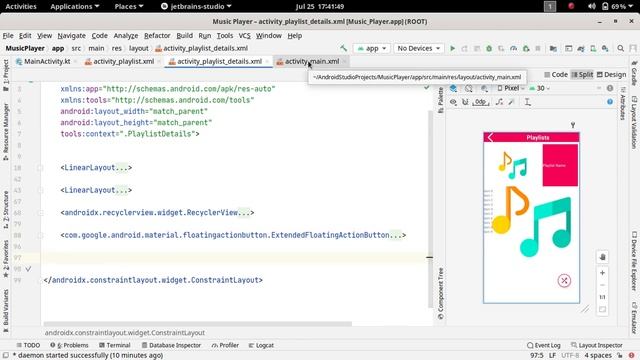Open the No Devices dropdown
640x360 pixels.
[418, 48]
